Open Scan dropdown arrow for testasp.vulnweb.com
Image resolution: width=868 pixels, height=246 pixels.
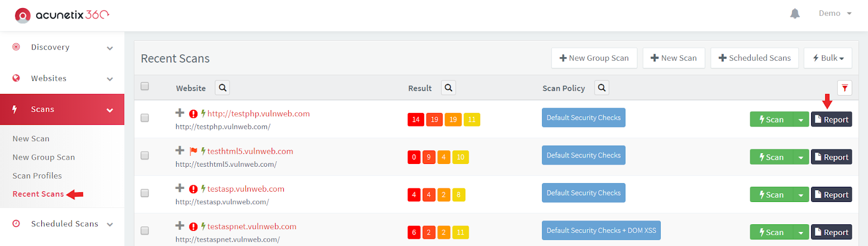tap(801, 194)
